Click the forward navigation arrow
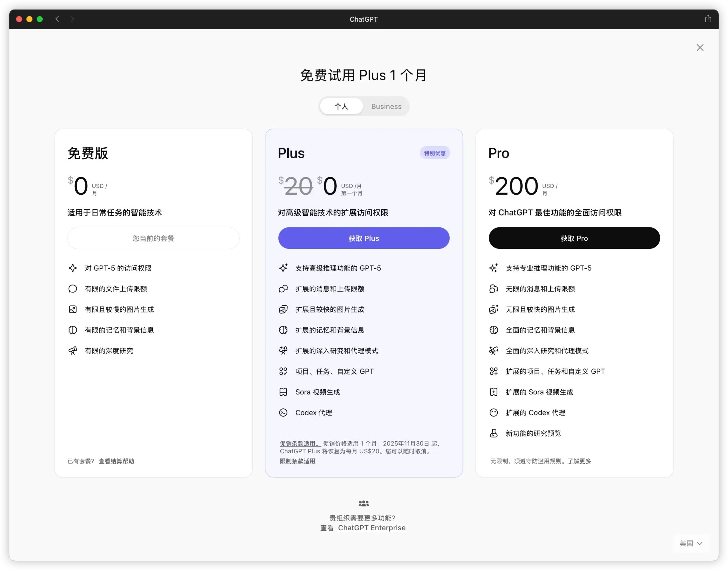Viewport: 728px width, 570px height. [72, 19]
